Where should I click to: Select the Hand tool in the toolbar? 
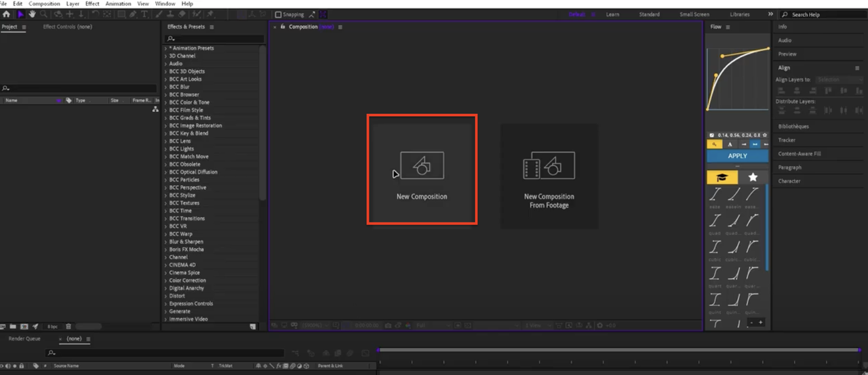click(x=32, y=14)
